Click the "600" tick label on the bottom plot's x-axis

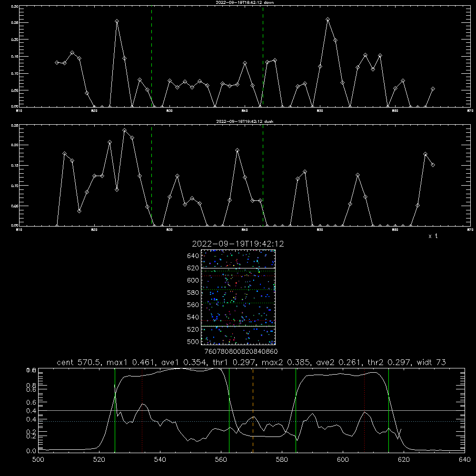pyautogui.click(x=343, y=460)
